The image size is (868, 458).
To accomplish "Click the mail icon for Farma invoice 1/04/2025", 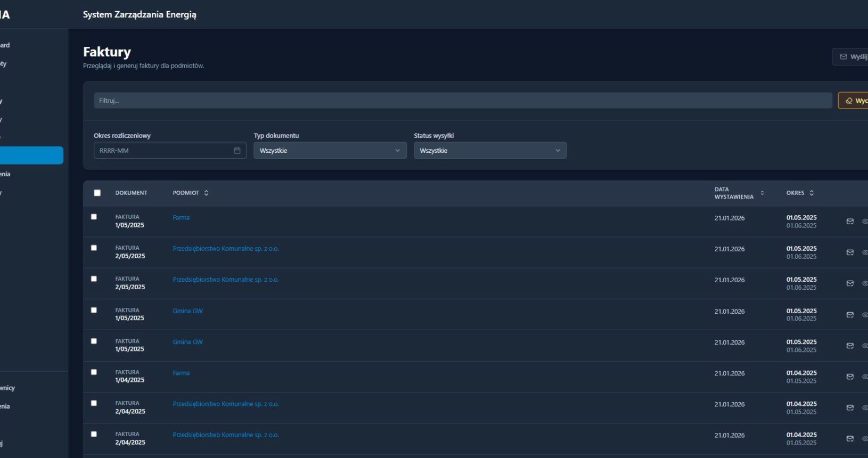I will pyautogui.click(x=850, y=377).
